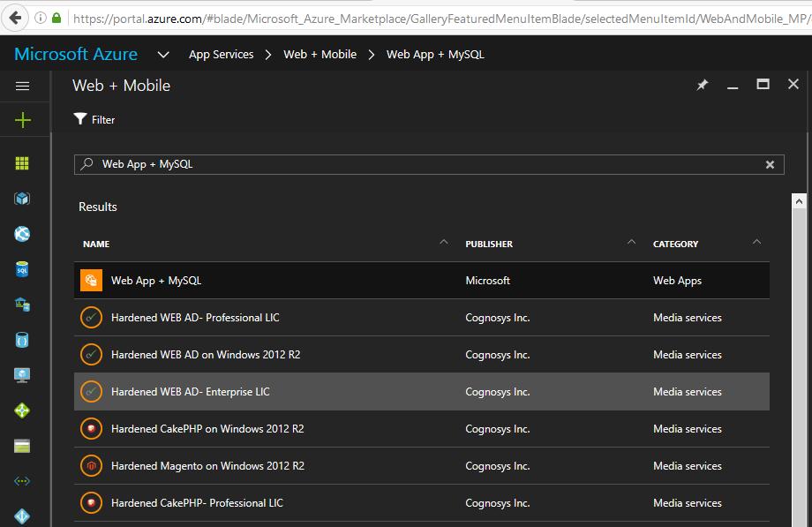Click App Services in the breadcrumb

tap(222, 55)
